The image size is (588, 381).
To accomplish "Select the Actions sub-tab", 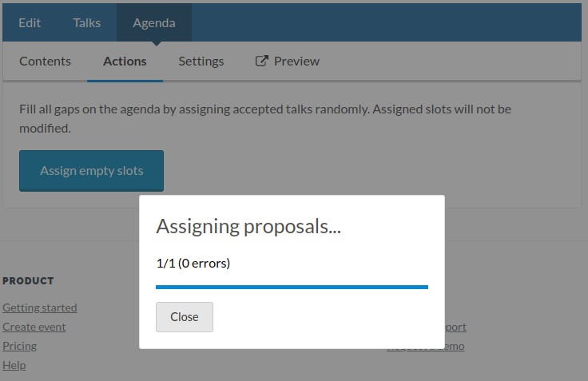I will (125, 62).
